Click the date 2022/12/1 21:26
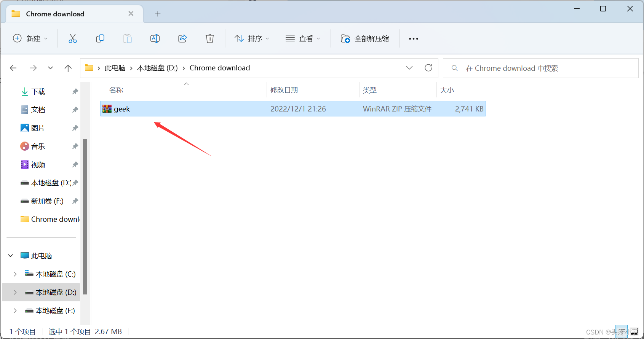 [x=298, y=109]
